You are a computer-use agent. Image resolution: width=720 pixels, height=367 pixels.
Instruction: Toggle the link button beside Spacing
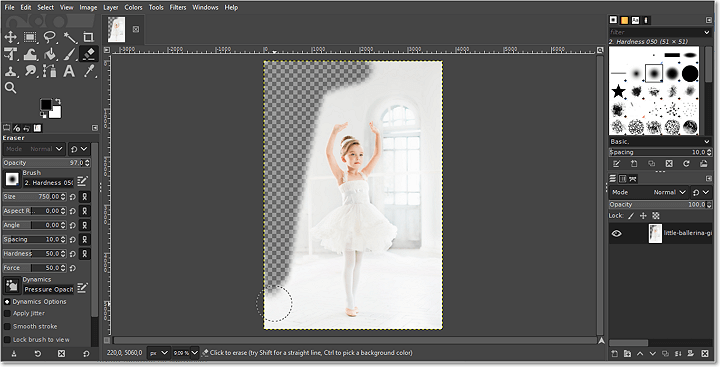click(x=84, y=239)
